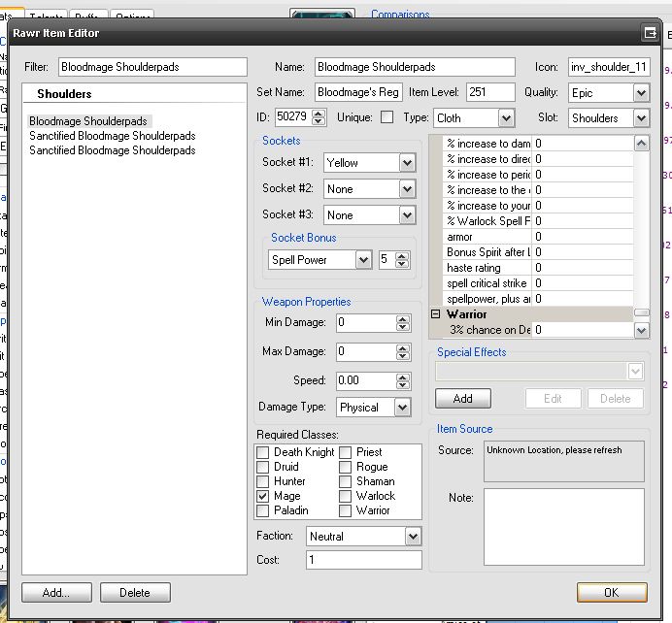Viewport: 672px width, 623px height.
Task: Increase socket bonus amount with up arrow
Action: [402, 256]
